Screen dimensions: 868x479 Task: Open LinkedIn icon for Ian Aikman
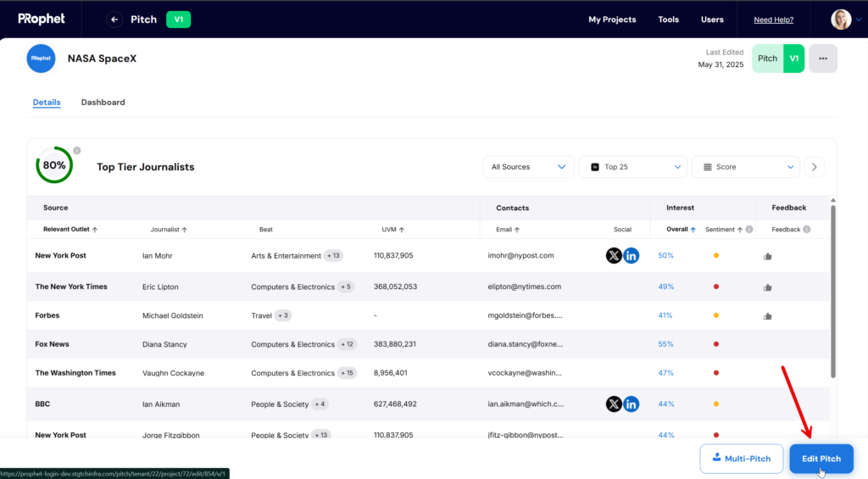[x=631, y=404]
